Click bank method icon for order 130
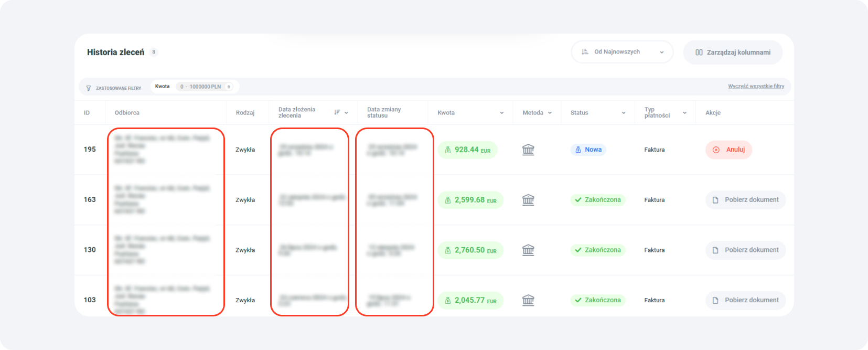 pyautogui.click(x=528, y=250)
